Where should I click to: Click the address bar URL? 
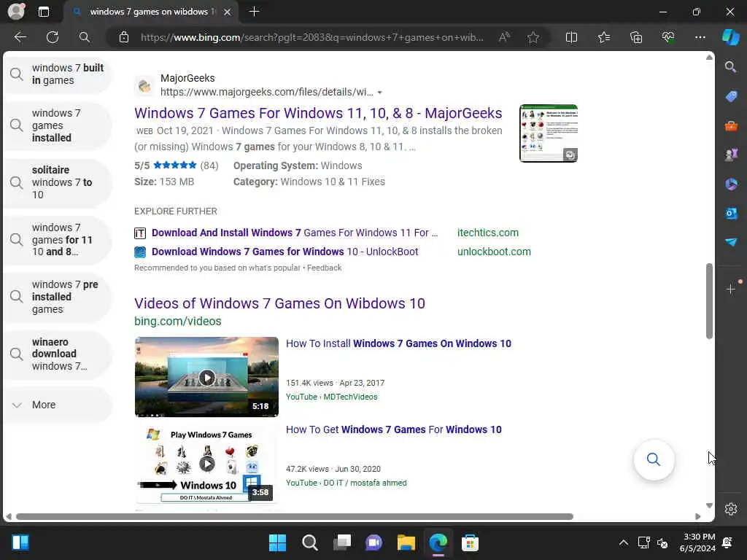[312, 37]
